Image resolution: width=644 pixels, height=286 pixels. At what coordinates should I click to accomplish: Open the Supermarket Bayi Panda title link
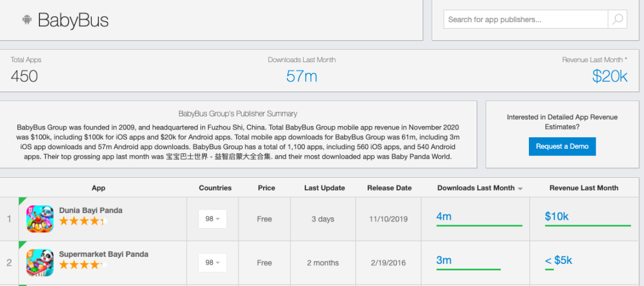pos(104,254)
